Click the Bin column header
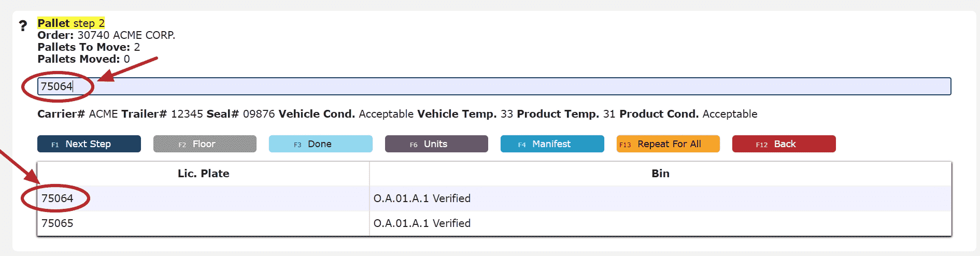Screen dimensions: 980x256 pyautogui.click(x=660, y=174)
